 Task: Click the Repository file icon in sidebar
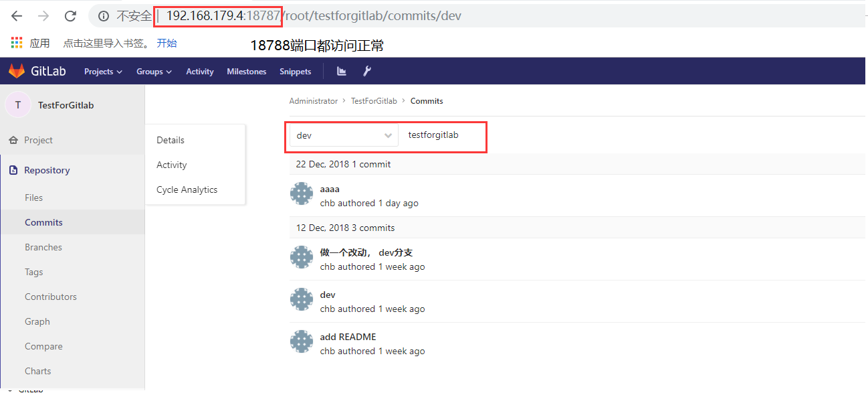13,170
